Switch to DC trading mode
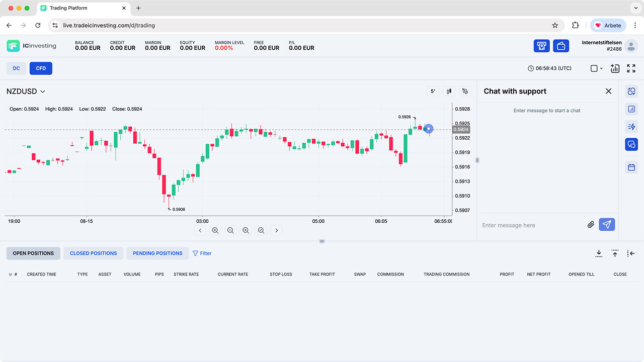Screen dimensions: 644x362 coord(16,68)
